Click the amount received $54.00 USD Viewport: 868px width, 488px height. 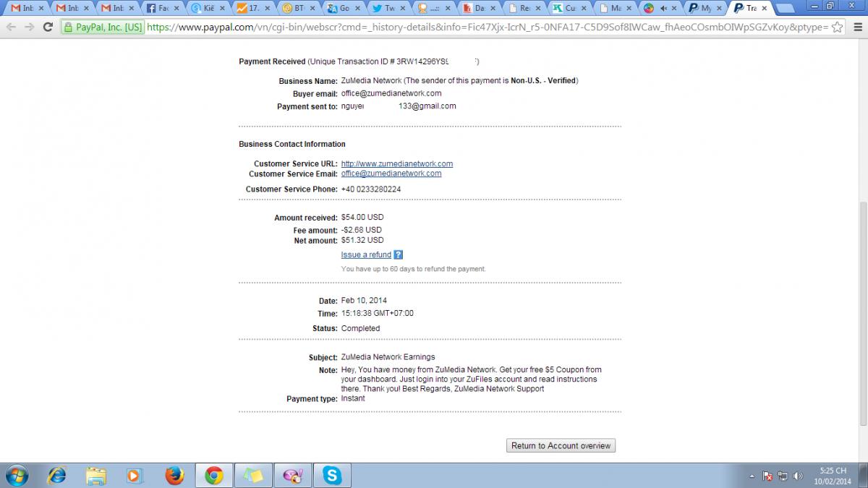[x=362, y=217]
